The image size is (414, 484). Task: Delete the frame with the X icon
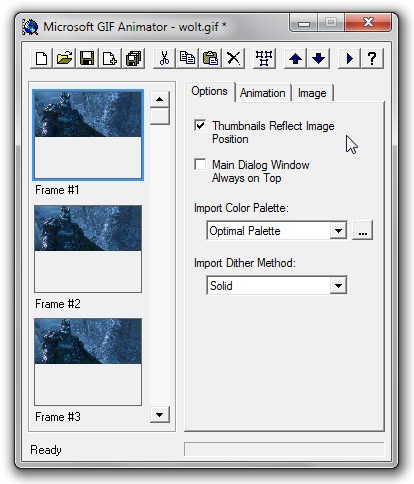(x=233, y=59)
